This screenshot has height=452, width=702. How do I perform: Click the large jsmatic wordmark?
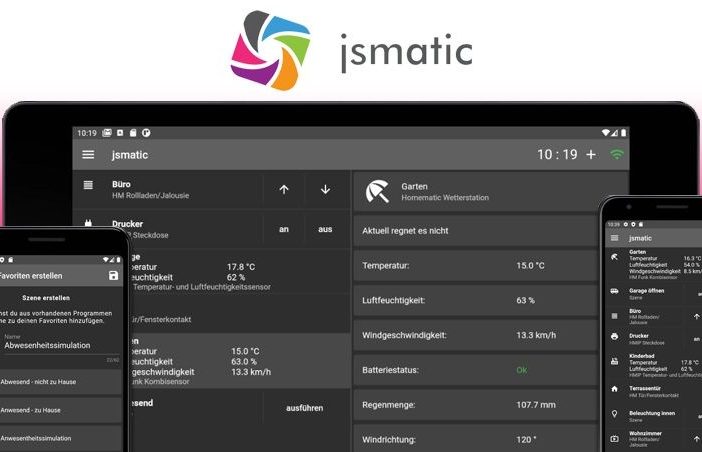click(406, 52)
